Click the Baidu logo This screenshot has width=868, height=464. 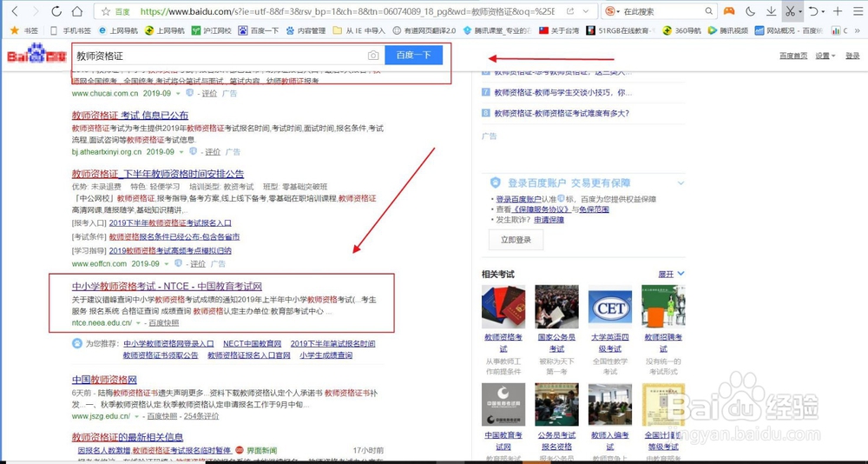[x=36, y=54]
